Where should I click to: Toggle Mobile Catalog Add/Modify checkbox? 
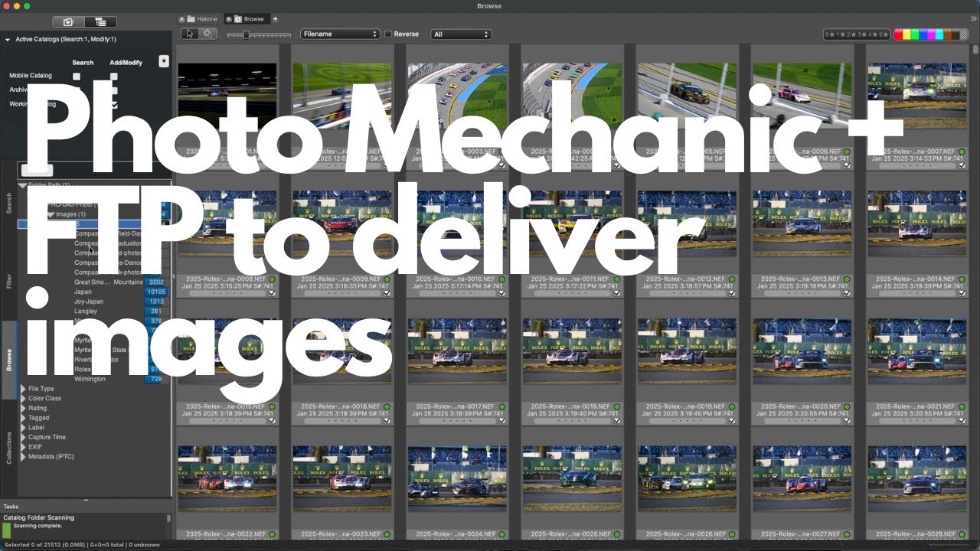click(x=114, y=77)
